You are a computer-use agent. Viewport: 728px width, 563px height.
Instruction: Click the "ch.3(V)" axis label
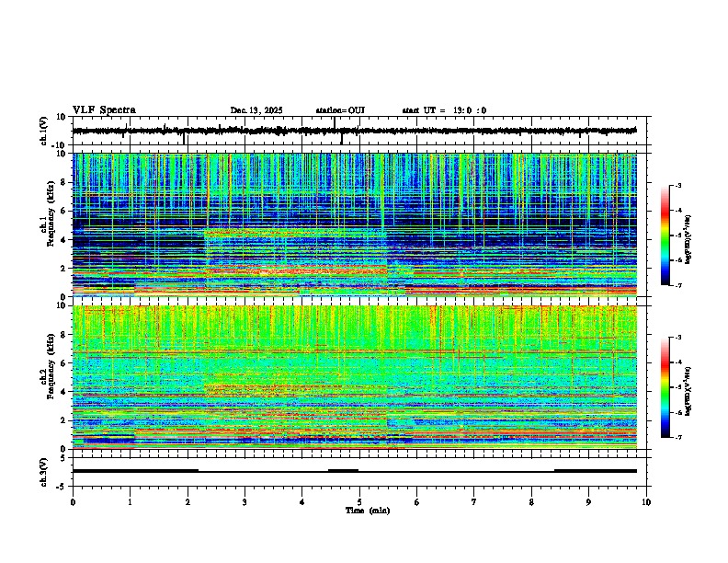(44, 472)
